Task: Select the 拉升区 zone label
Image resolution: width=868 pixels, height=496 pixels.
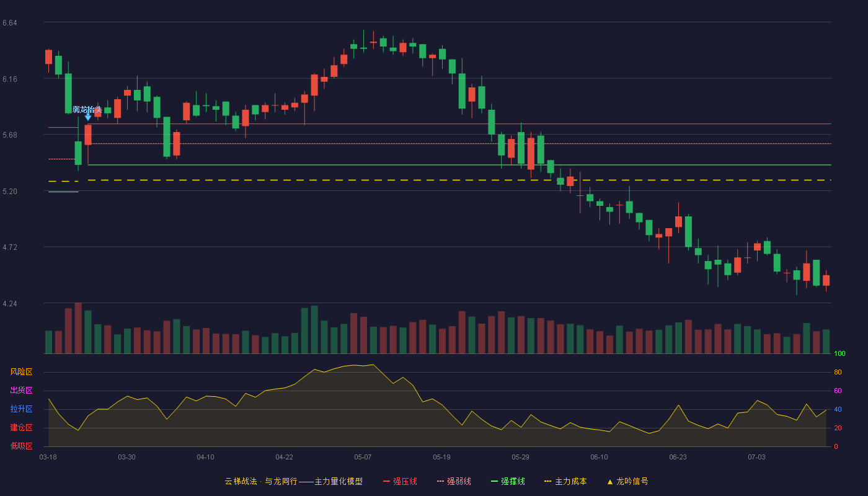Action: coord(21,409)
